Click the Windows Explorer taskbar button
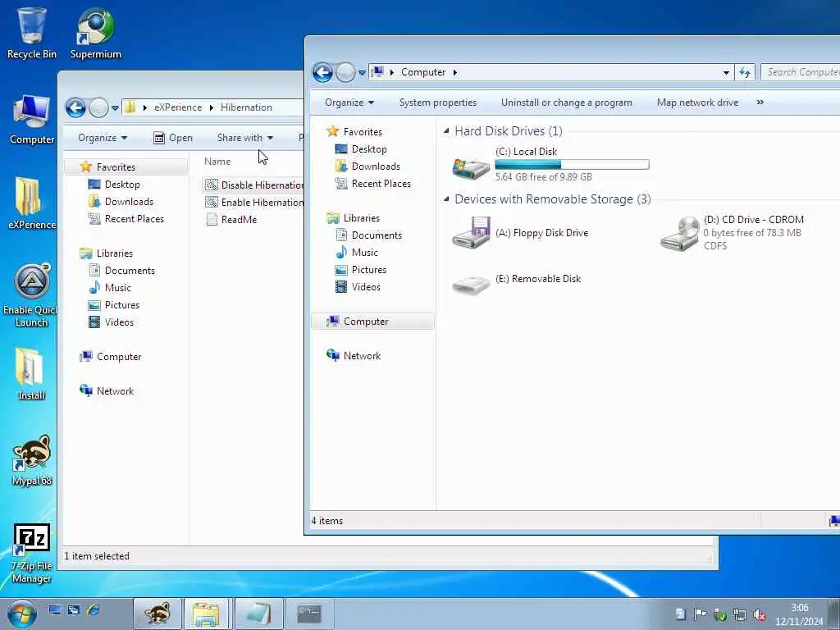The image size is (840, 630). 206,614
